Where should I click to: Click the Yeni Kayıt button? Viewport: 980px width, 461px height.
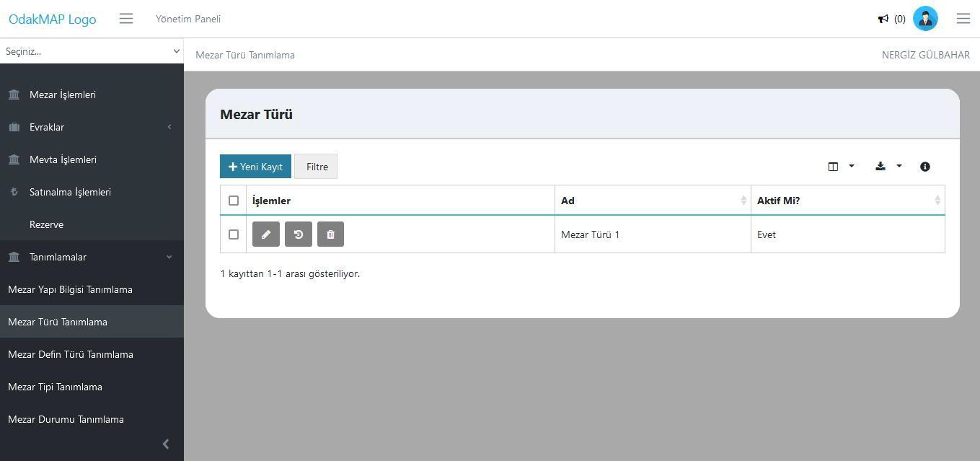pyautogui.click(x=255, y=167)
